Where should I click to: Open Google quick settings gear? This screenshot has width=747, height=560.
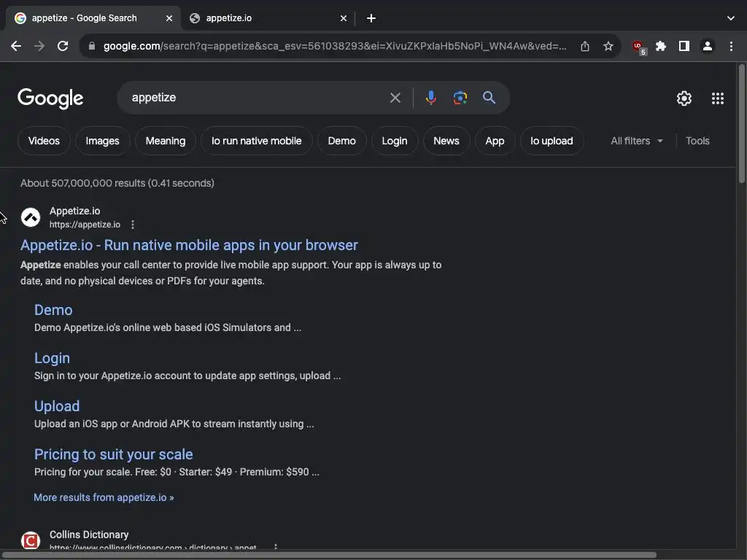click(x=684, y=98)
